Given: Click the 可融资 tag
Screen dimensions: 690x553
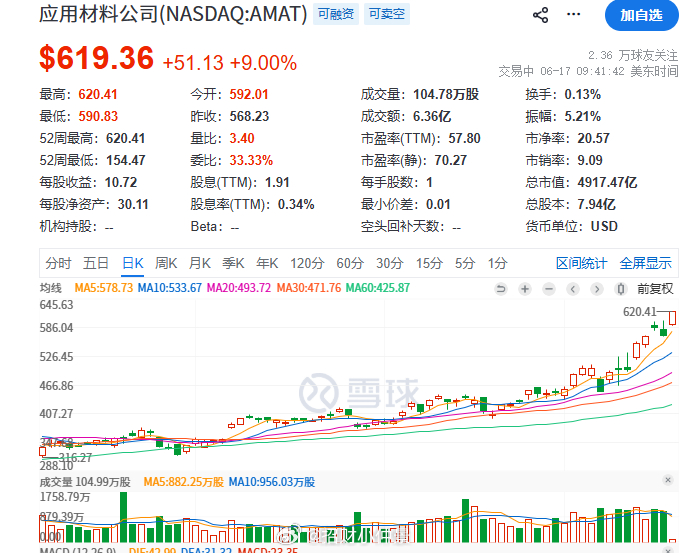Looking at the screenshot, I should click(336, 14).
